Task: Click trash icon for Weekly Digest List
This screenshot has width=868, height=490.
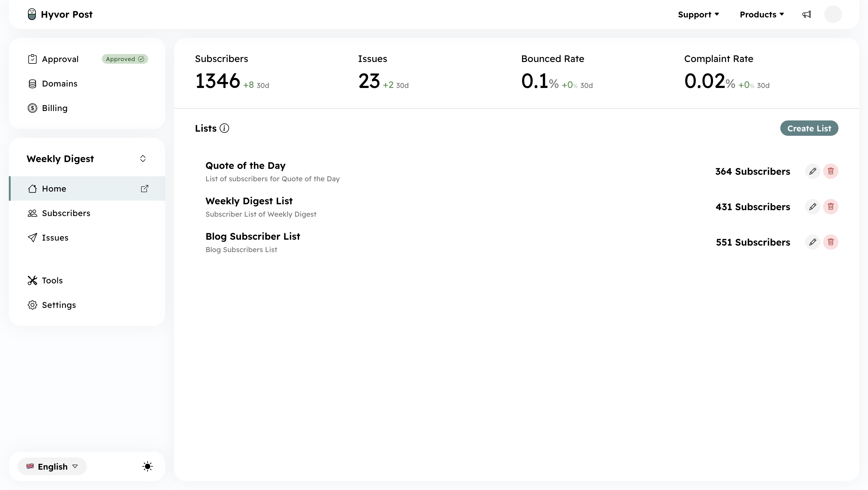Action: (x=831, y=207)
